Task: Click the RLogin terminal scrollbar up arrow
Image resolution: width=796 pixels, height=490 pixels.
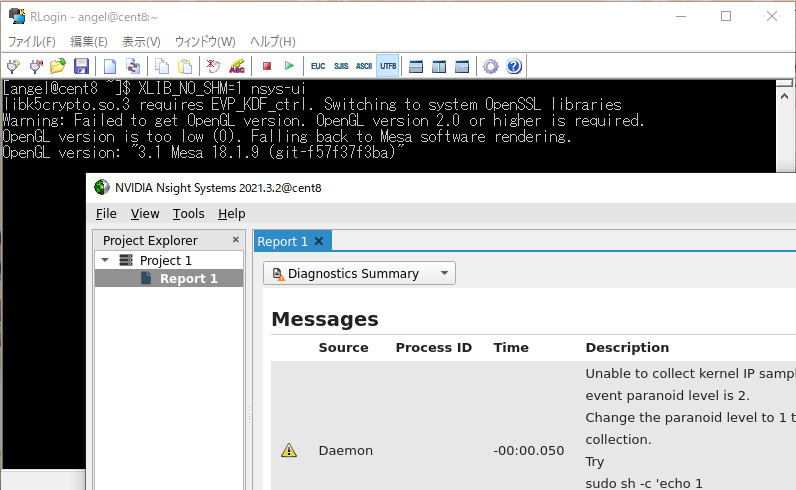Action: (784, 96)
